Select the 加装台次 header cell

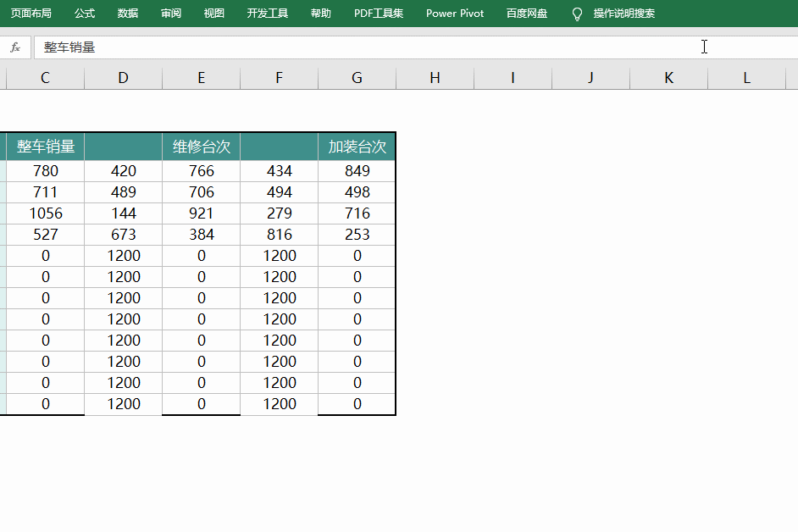(x=357, y=147)
